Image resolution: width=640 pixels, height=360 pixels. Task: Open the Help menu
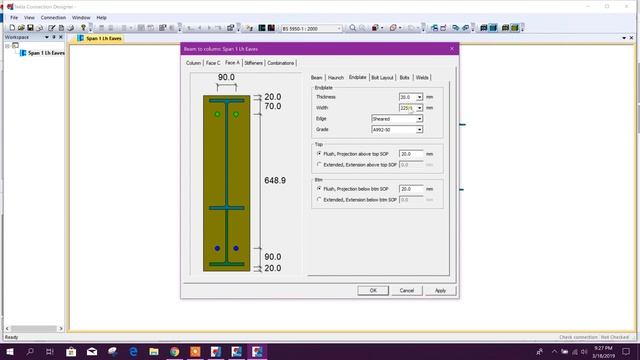tap(101, 18)
